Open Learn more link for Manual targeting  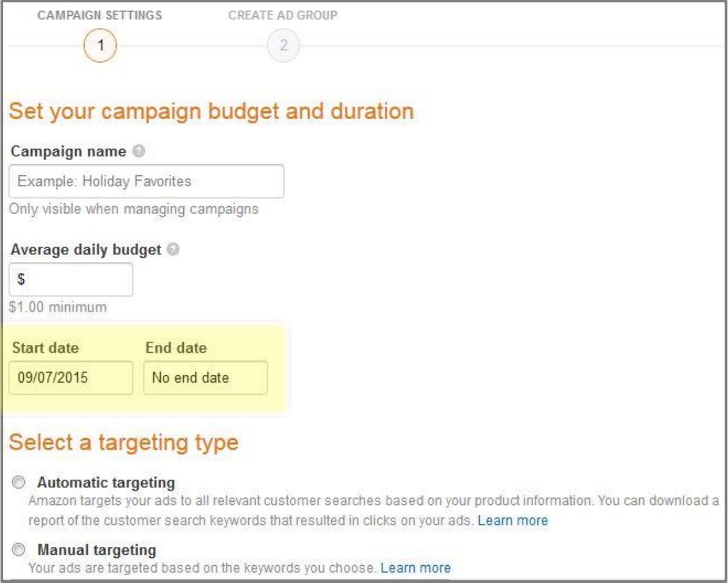[x=416, y=568]
